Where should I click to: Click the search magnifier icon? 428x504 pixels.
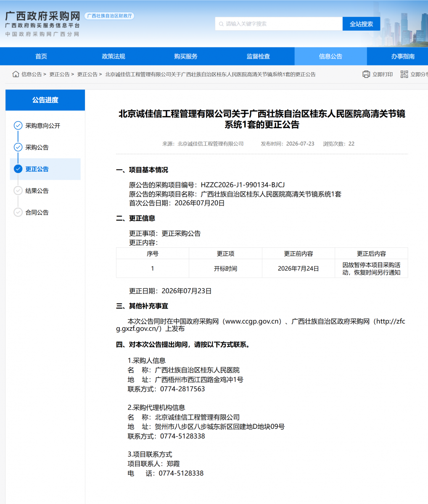[221, 24]
